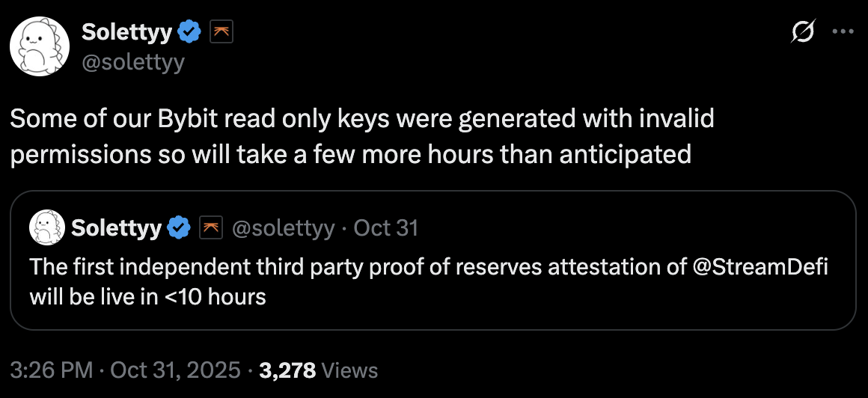Click the Oct 31 date in quoted tweet
Image resolution: width=868 pixels, height=398 pixels.
[385, 228]
